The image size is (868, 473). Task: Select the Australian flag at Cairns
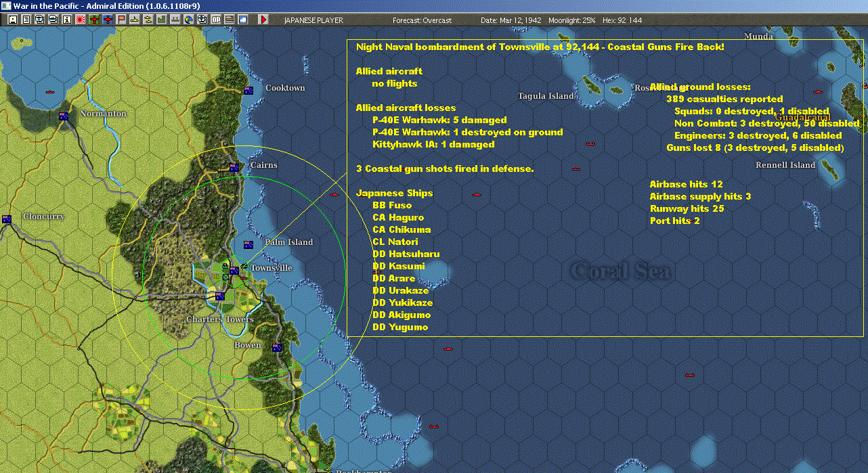[234, 167]
